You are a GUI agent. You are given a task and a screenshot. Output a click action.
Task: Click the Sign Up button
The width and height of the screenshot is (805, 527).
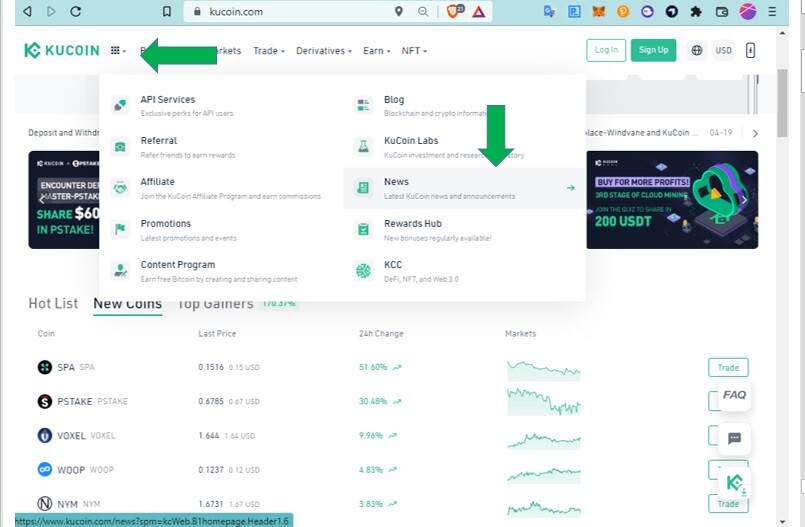click(653, 50)
